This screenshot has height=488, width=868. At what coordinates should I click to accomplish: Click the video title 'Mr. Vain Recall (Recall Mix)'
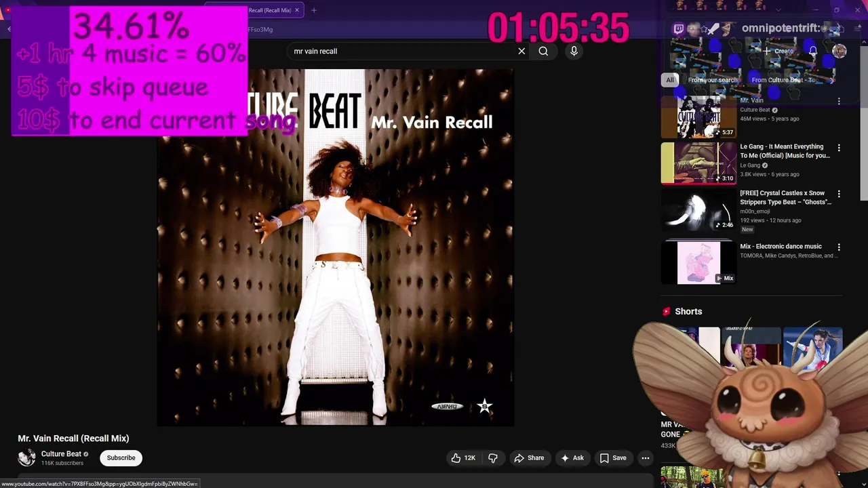pyautogui.click(x=73, y=439)
